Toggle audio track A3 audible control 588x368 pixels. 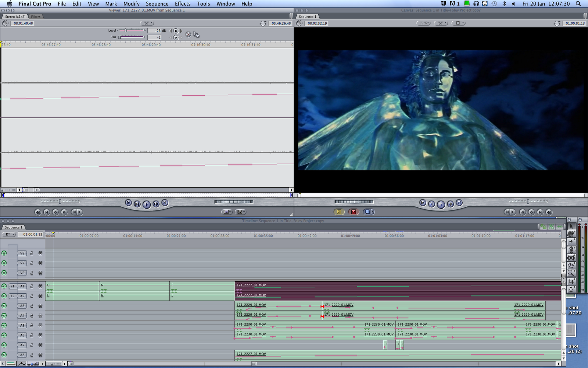pos(4,306)
